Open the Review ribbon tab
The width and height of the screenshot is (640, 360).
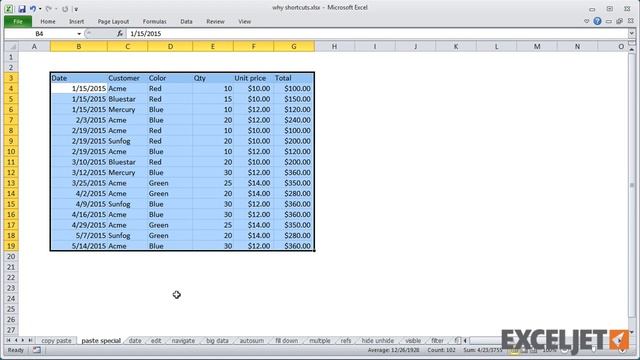click(215, 21)
